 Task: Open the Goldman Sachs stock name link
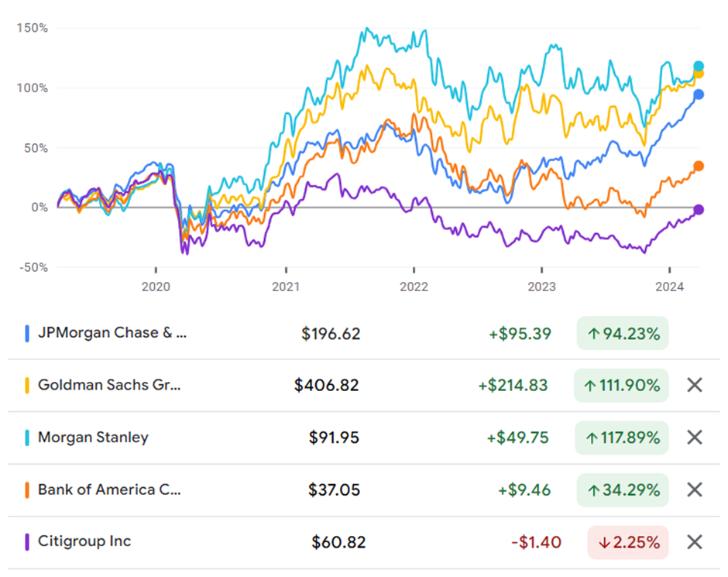tap(109, 385)
